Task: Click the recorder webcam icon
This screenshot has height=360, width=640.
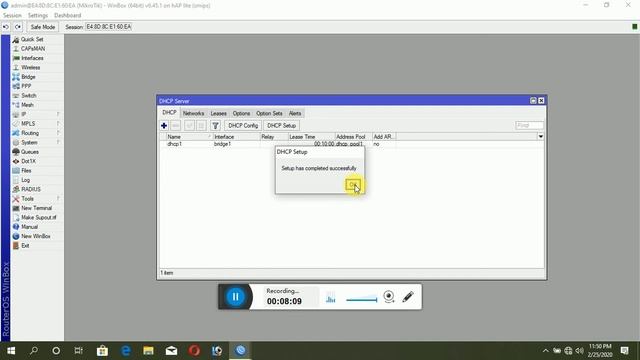Action: [x=389, y=297]
